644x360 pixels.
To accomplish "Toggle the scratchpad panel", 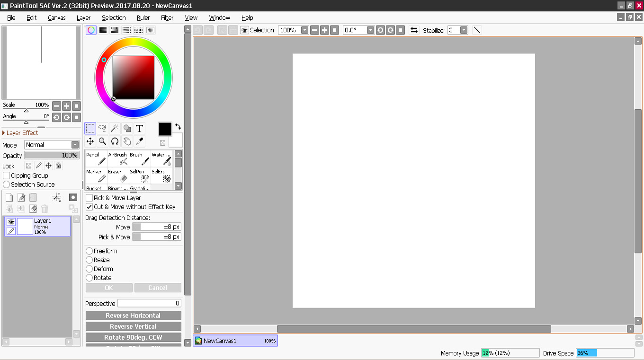I will point(150,30).
